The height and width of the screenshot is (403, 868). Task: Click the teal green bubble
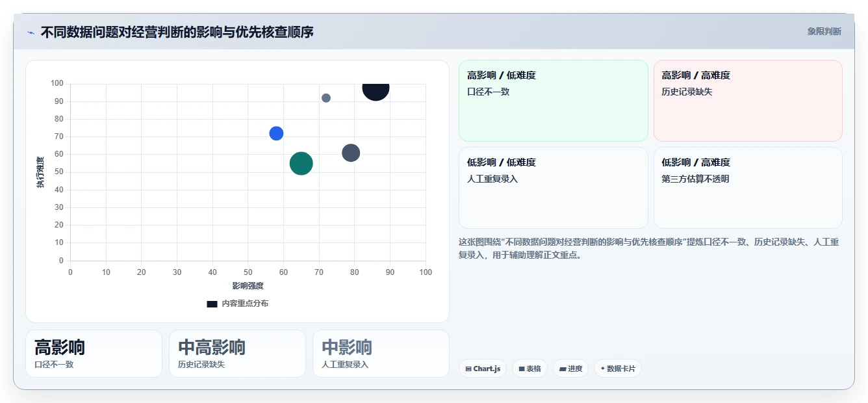click(301, 163)
